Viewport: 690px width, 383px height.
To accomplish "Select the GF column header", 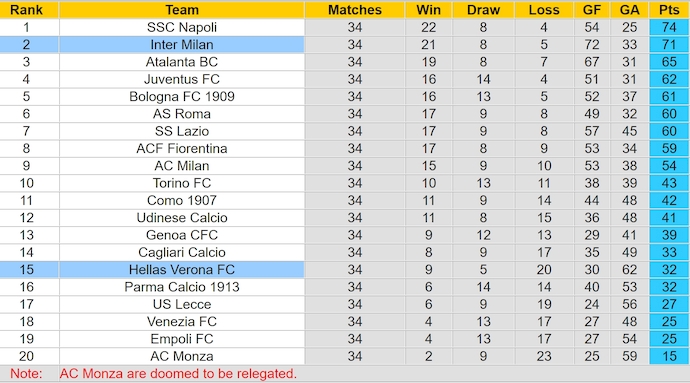I will [592, 10].
